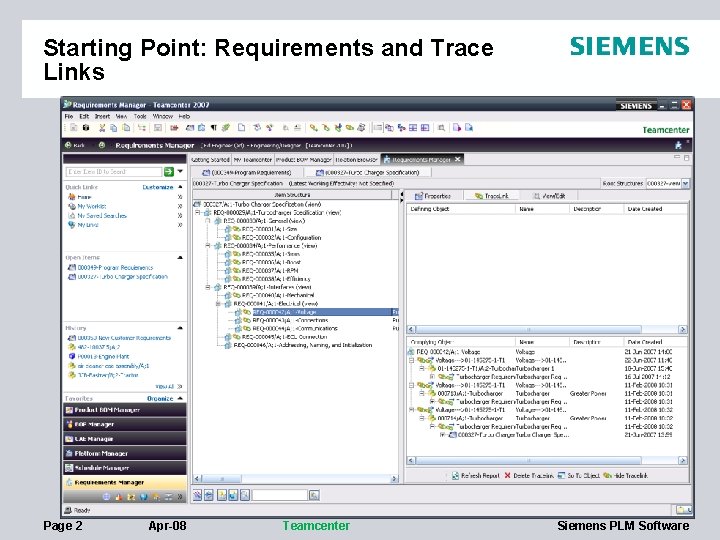This screenshot has height=540, width=720.
Task: Open the search options dropdown arrow
Action: click(x=180, y=171)
